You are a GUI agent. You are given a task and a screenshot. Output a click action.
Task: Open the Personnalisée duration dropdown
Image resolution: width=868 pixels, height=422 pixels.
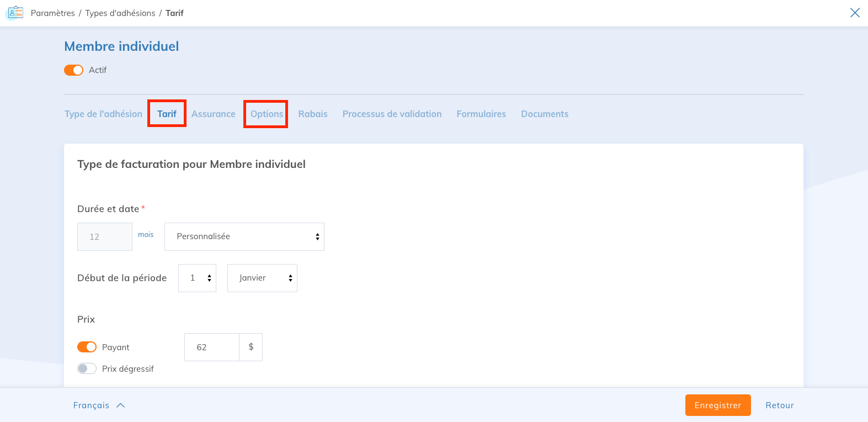[244, 236]
